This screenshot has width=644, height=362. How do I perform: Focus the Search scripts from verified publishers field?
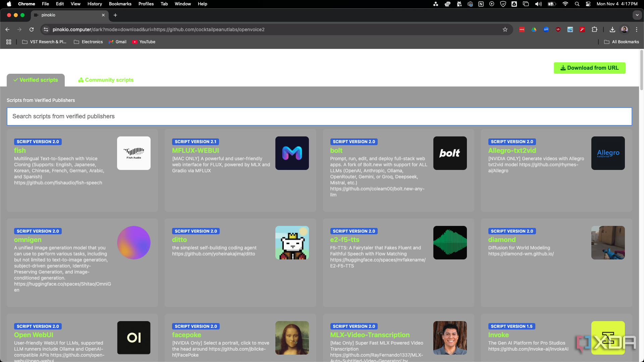pos(319,117)
